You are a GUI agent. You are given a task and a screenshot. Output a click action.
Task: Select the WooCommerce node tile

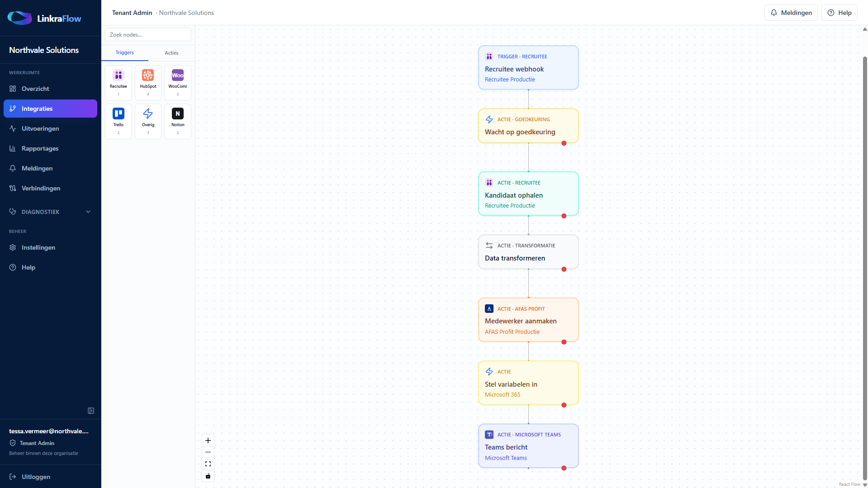coord(178,83)
